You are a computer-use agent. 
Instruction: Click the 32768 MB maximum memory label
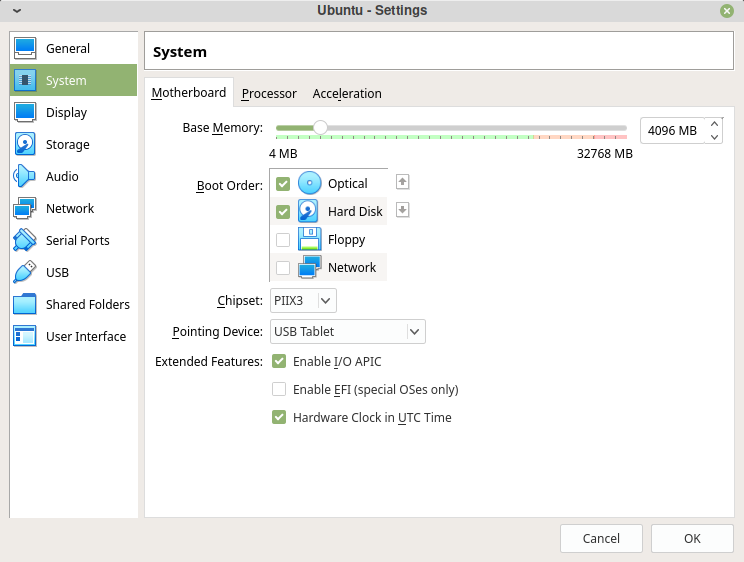click(x=604, y=154)
